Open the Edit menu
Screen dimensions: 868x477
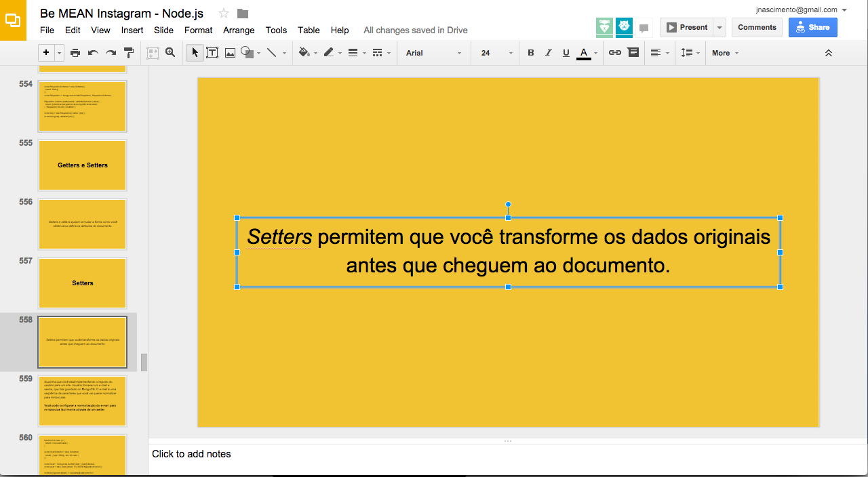coord(73,30)
